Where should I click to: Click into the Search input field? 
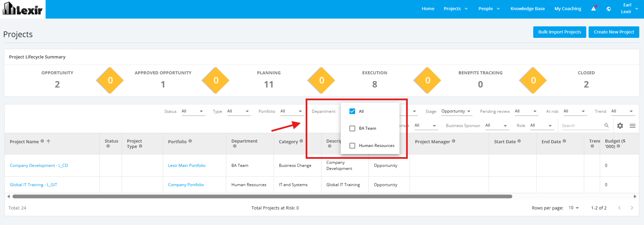pyautogui.click(x=582, y=126)
